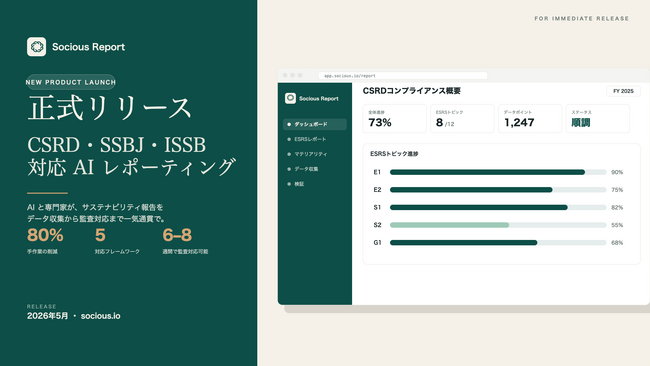650x366 pixels.
Task: Click the E2 progress bar at 75%
Action: pos(498,190)
